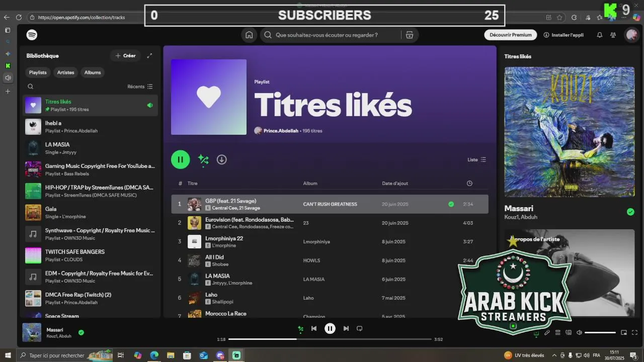Open Windows Start menu
Image resolution: width=644 pixels, height=362 pixels.
tap(8, 355)
